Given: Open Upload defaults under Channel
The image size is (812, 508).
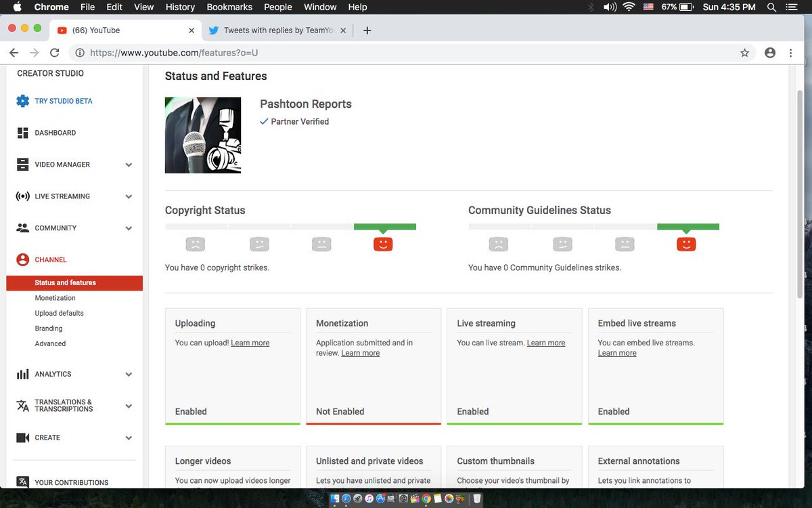Looking at the screenshot, I should [60, 313].
